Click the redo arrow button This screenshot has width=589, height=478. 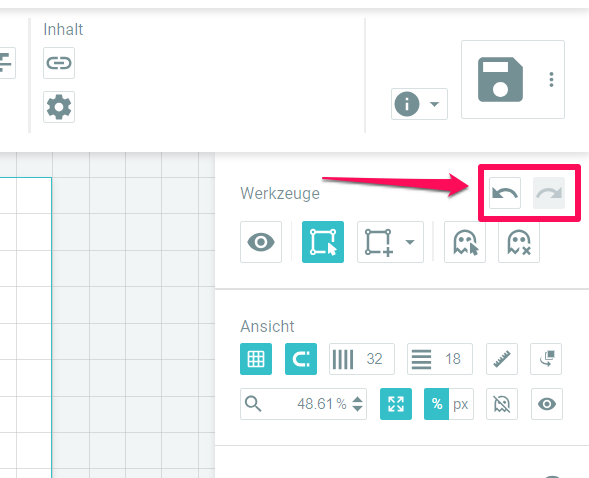click(x=548, y=193)
